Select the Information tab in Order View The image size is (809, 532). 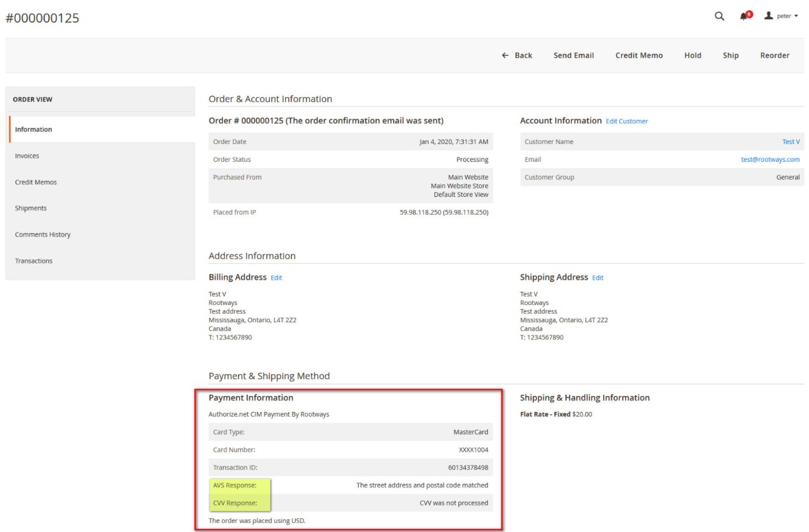[33, 130]
